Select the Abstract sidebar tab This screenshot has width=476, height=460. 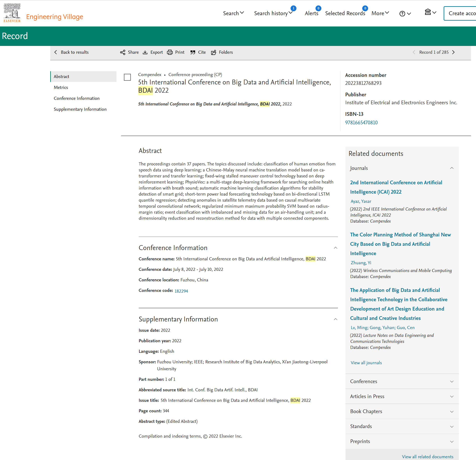(83, 76)
